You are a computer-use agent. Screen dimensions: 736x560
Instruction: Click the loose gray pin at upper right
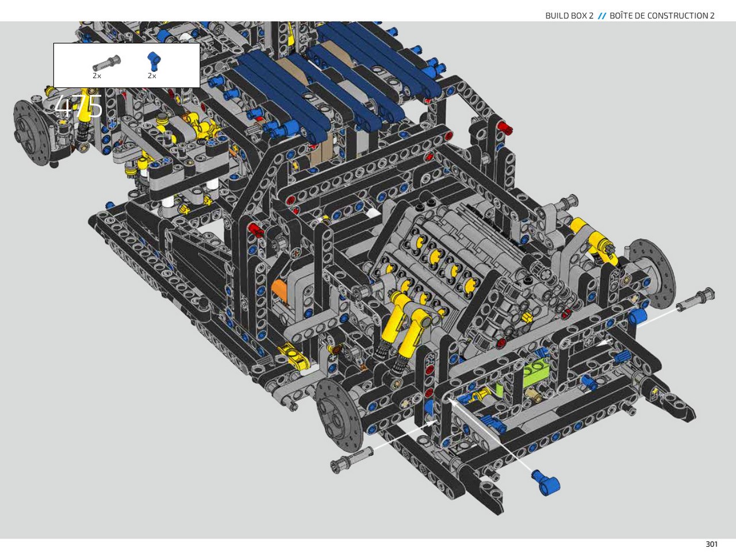pos(696,300)
